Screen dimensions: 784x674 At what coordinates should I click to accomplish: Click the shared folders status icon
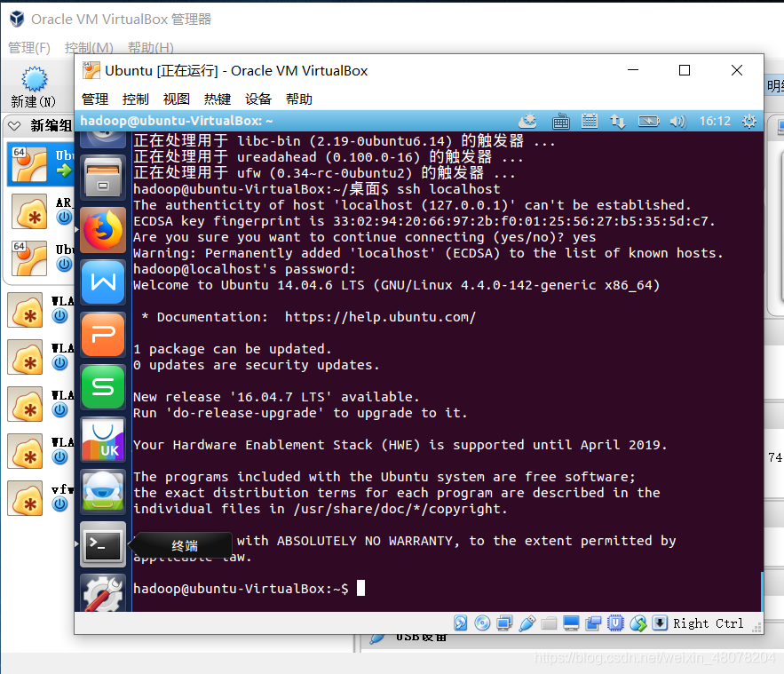pos(550,622)
